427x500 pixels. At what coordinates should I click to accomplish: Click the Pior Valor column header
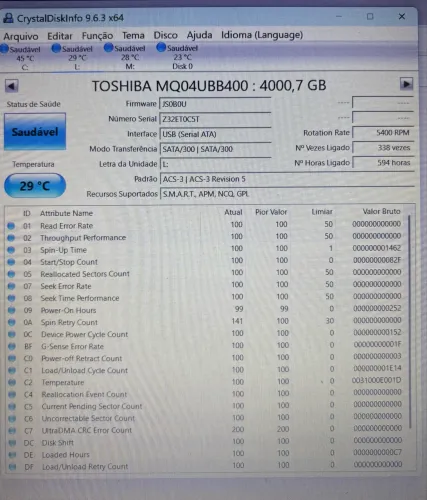[271, 212]
